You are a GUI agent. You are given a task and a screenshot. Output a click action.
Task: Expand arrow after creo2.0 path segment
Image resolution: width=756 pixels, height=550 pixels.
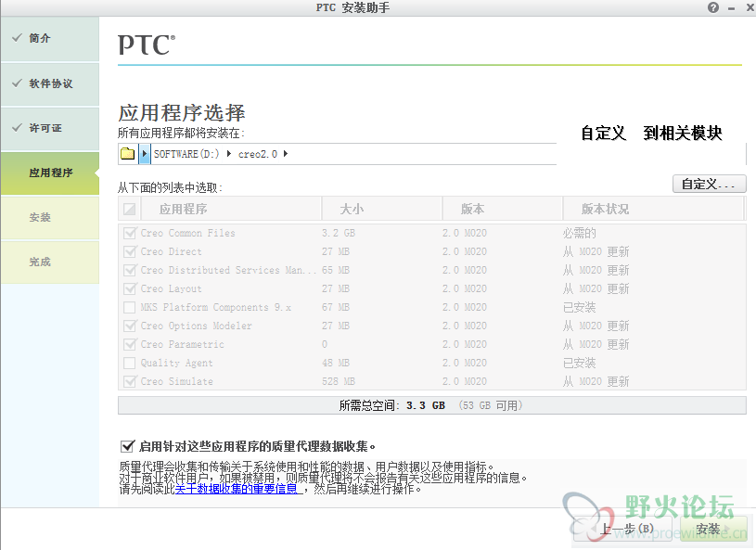coord(286,154)
